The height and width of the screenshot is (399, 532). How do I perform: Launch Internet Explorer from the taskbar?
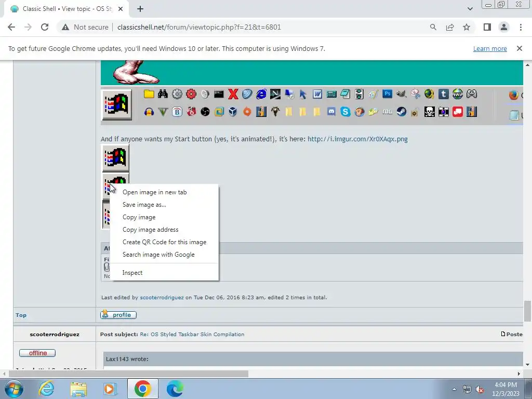tap(46, 389)
